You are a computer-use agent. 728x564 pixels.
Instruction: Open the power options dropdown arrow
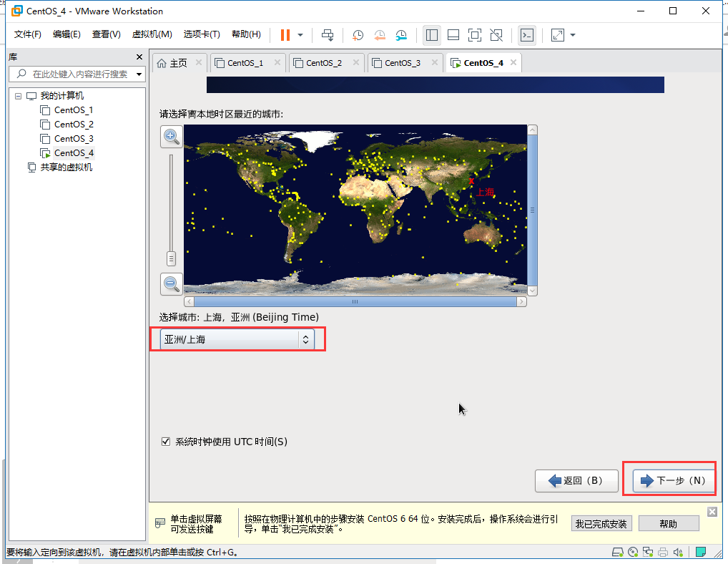300,35
